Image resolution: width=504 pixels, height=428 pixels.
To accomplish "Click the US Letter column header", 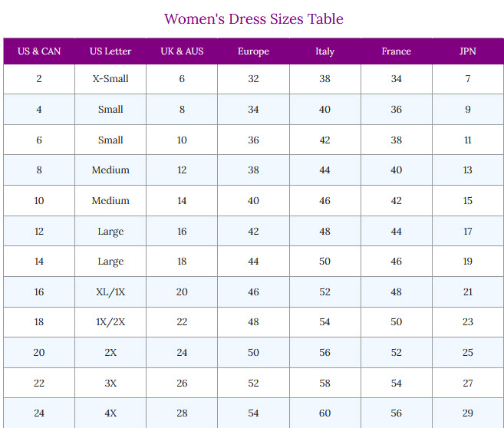I will click(110, 51).
